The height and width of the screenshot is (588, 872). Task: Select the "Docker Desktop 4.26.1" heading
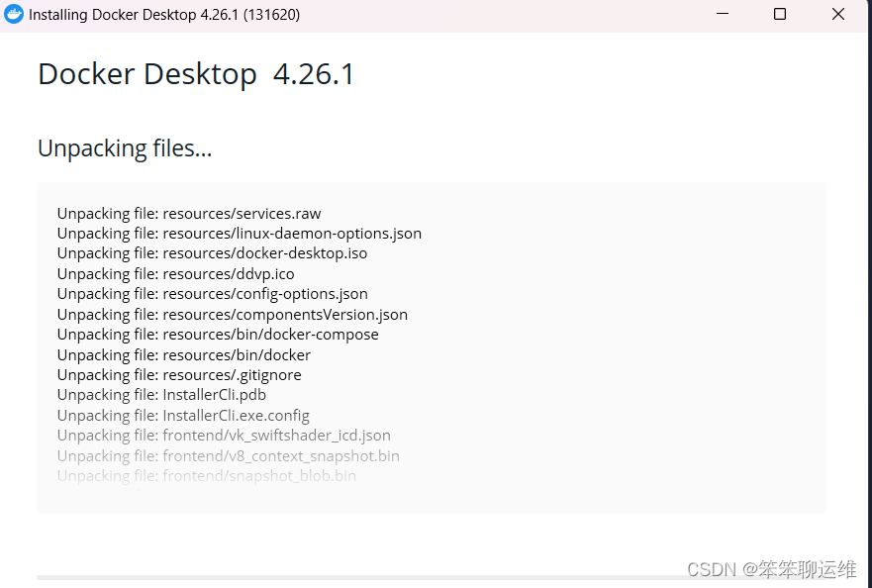coord(196,74)
